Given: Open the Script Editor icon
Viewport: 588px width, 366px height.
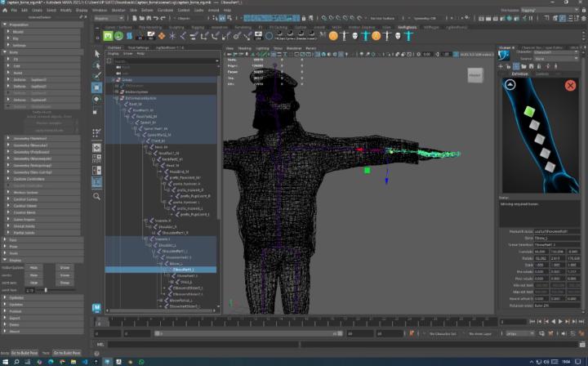Looking at the screenshot, I should (x=582, y=344).
